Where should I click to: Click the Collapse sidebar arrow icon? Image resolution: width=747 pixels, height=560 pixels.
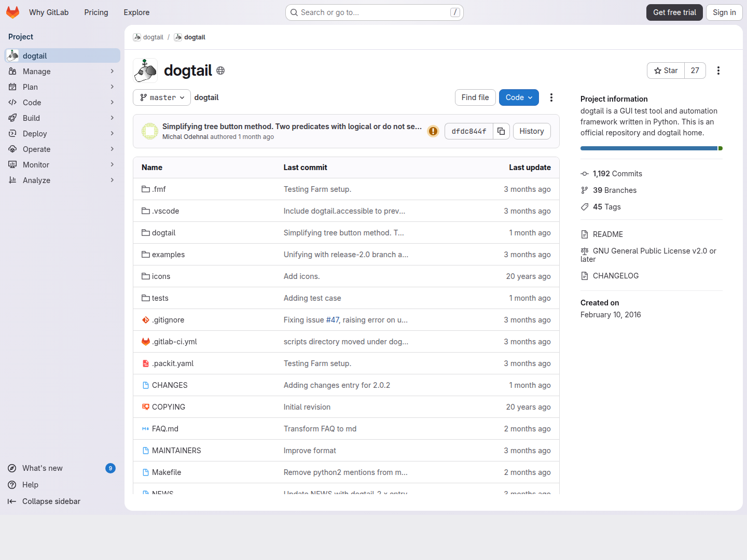pyautogui.click(x=12, y=501)
